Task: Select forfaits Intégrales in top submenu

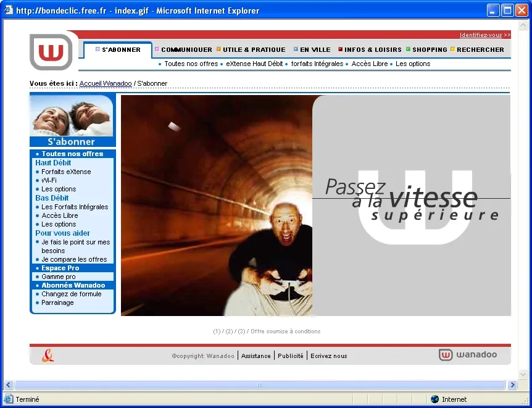Action: tap(317, 64)
